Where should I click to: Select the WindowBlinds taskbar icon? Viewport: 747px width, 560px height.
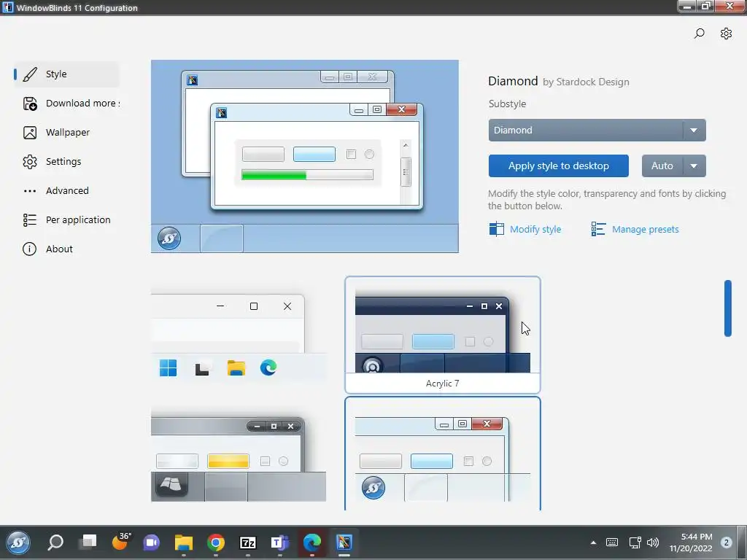click(x=344, y=542)
